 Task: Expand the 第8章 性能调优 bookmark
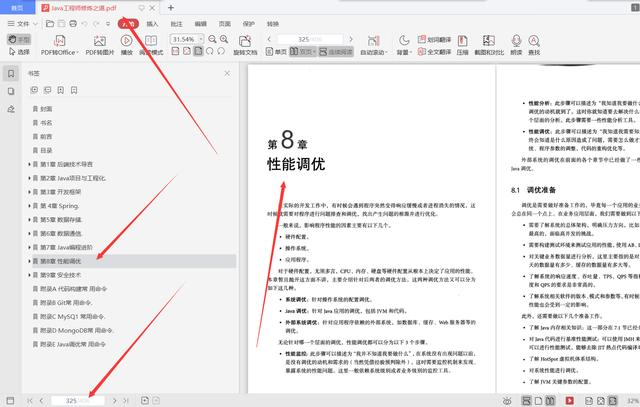[29, 261]
